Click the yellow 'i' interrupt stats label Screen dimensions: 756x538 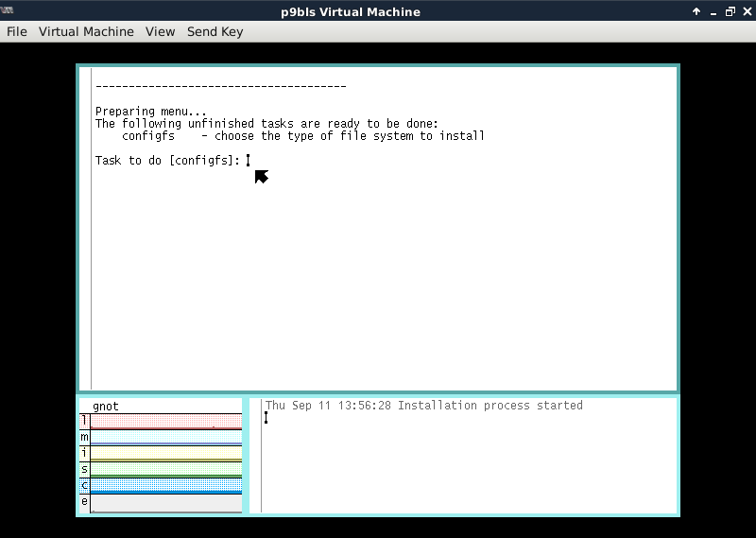(84, 453)
